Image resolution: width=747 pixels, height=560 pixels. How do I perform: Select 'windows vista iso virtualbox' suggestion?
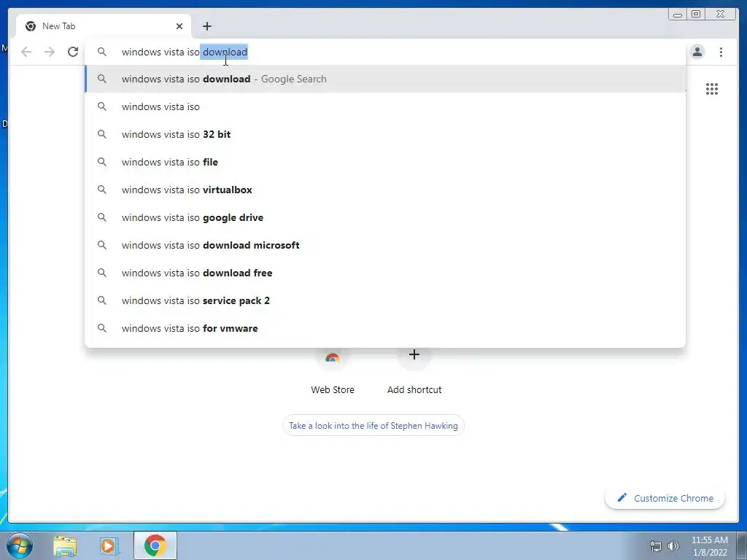(385, 190)
